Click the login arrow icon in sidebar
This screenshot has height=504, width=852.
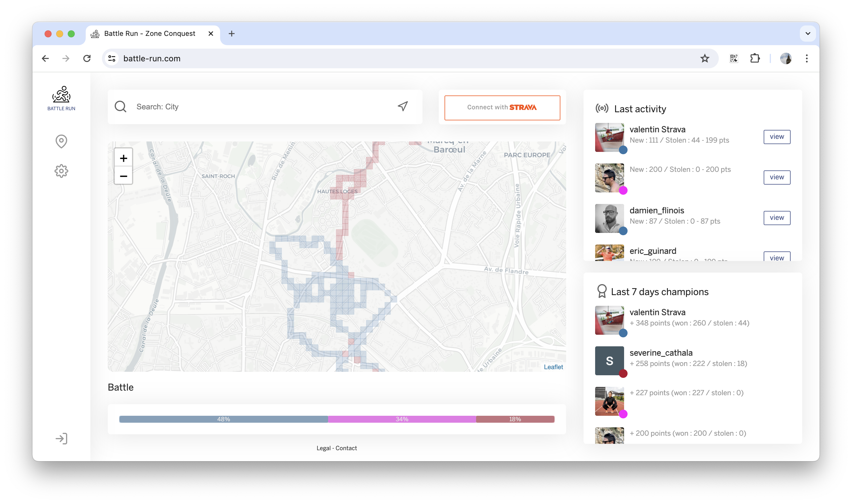pos(61,438)
